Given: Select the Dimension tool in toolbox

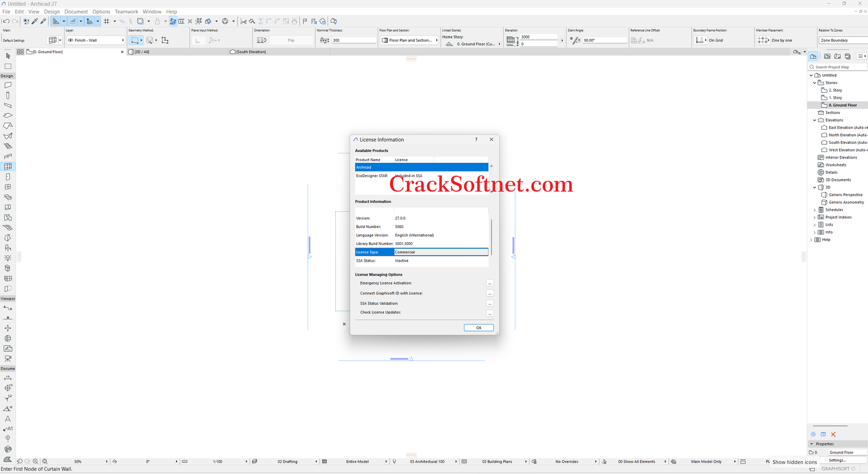Looking at the screenshot, I should (8, 378).
